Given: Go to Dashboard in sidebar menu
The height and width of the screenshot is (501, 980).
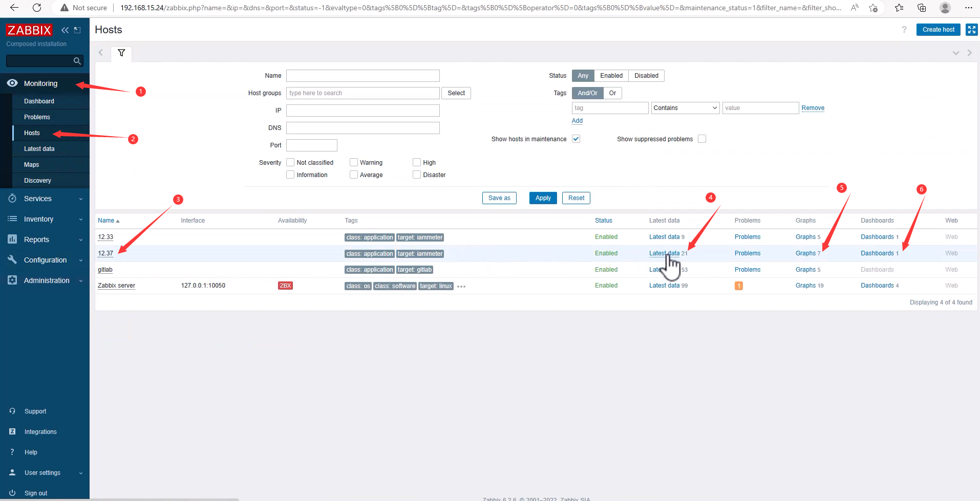Looking at the screenshot, I should [x=39, y=101].
